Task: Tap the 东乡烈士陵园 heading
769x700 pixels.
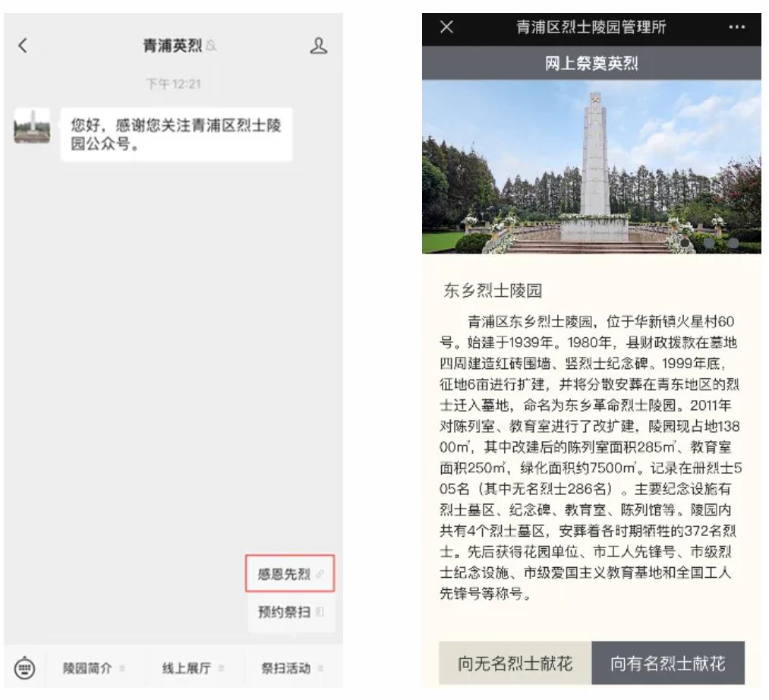Action: (x=493, y=290)
